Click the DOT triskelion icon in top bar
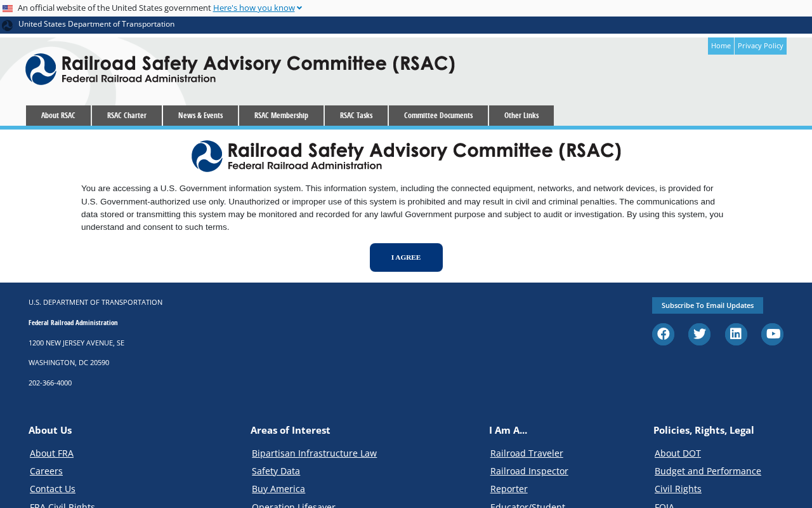This screenshot has height=508, width=812. pos(7,25)
